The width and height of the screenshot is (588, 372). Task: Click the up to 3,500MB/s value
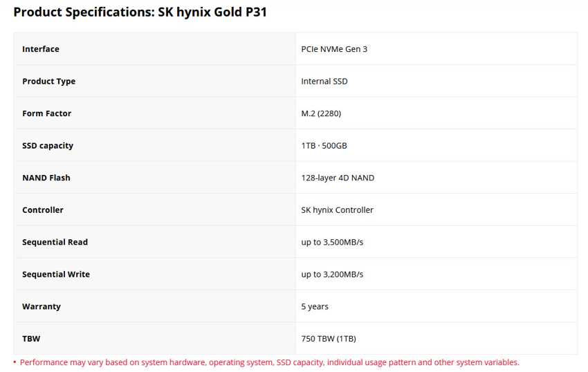click(x=332, y=243)
